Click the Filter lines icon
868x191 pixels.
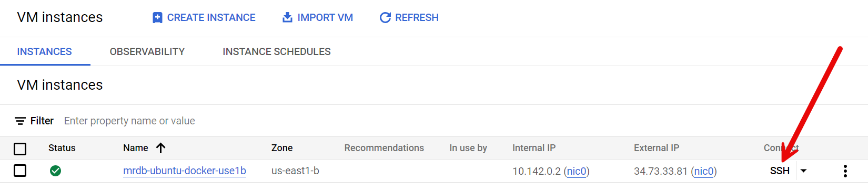pos(20,121)
